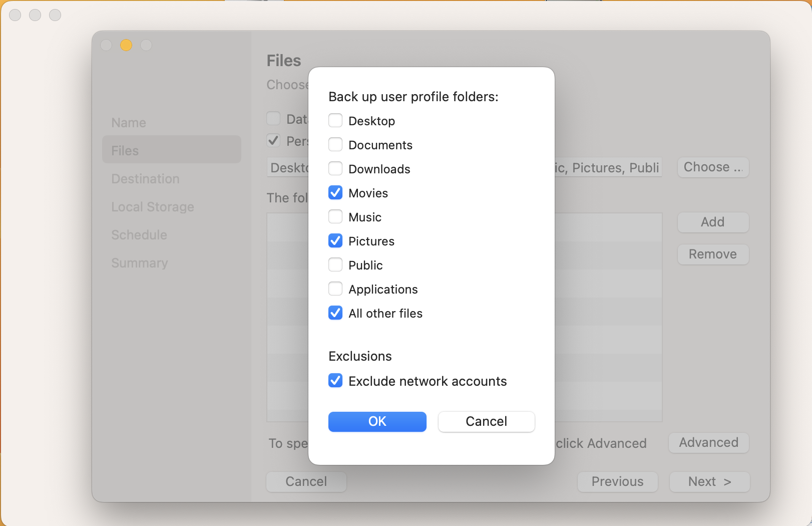Disable All other files checkbox
The image size is (812, 526).
click(335, 313)
